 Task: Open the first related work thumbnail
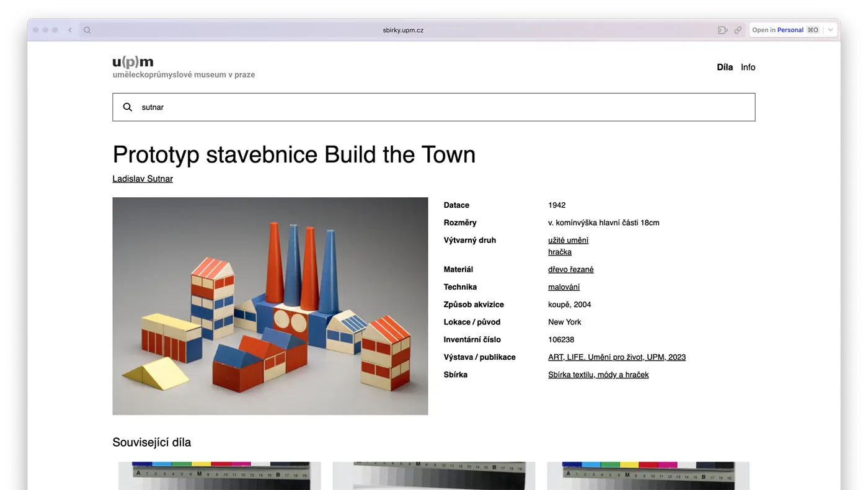click(x=219, y=476)
